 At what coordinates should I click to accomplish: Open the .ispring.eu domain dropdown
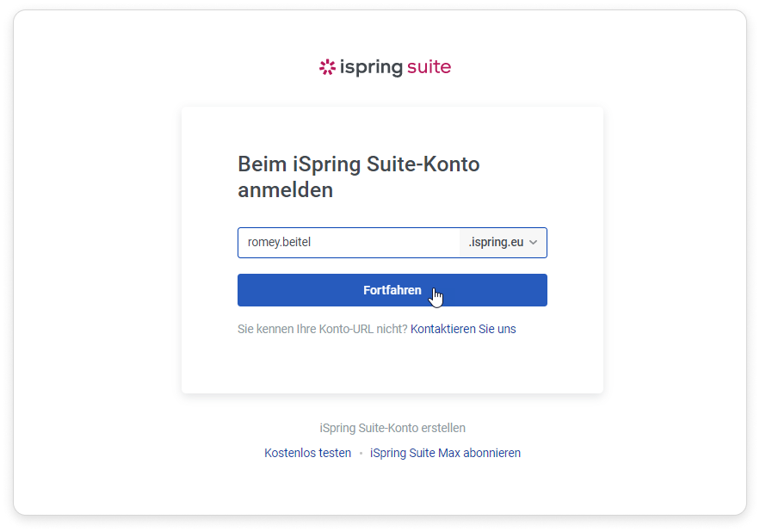pos(504,243)
